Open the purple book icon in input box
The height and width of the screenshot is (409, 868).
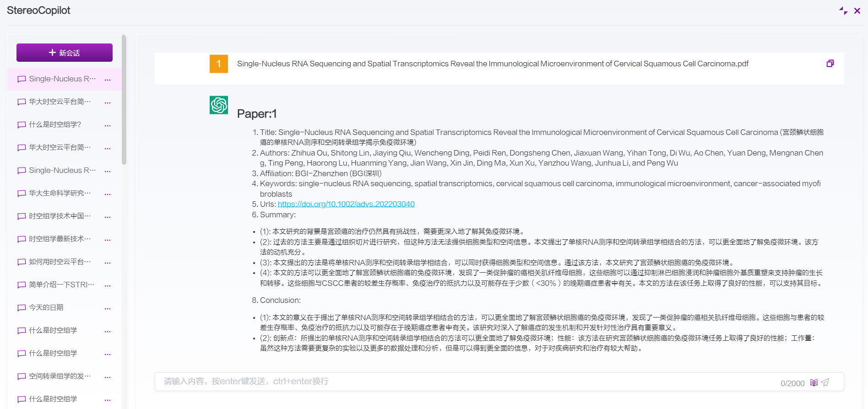[814, 382]
